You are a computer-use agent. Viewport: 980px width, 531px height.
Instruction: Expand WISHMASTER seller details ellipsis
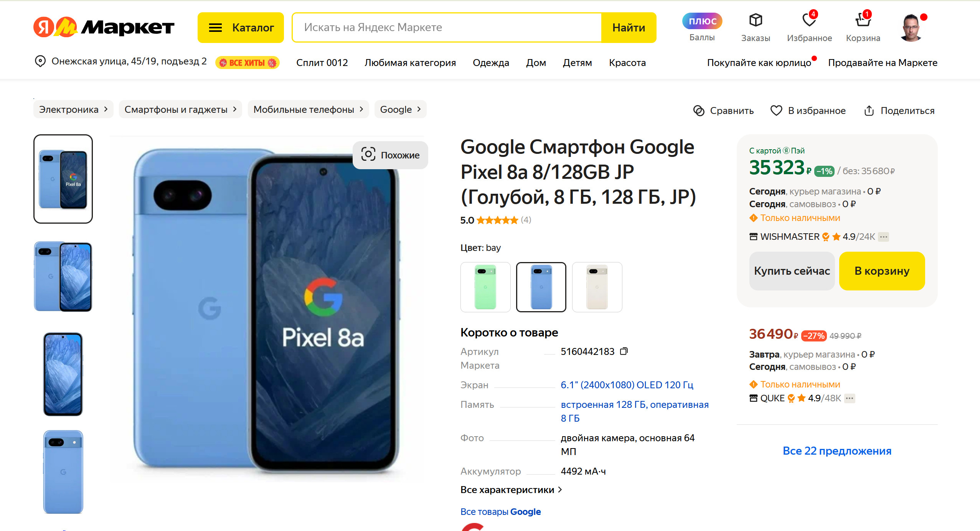[884, 237]
